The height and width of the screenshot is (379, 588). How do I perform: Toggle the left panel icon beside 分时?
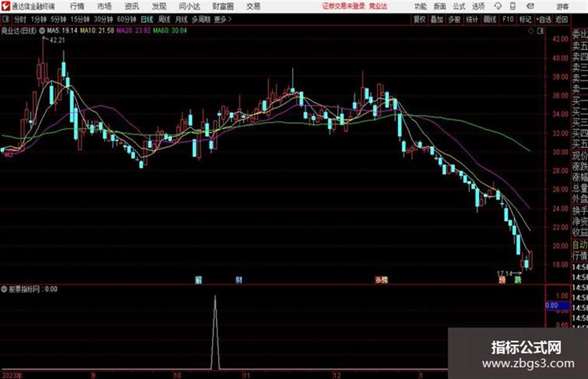[x=5, y=19]
